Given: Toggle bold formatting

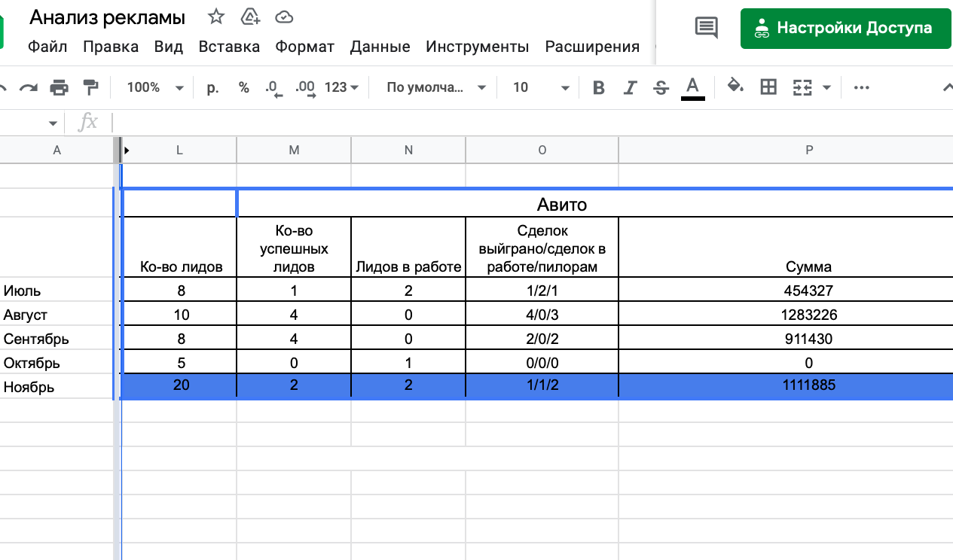Looking at the screenshot, I should tap(598, 87).
